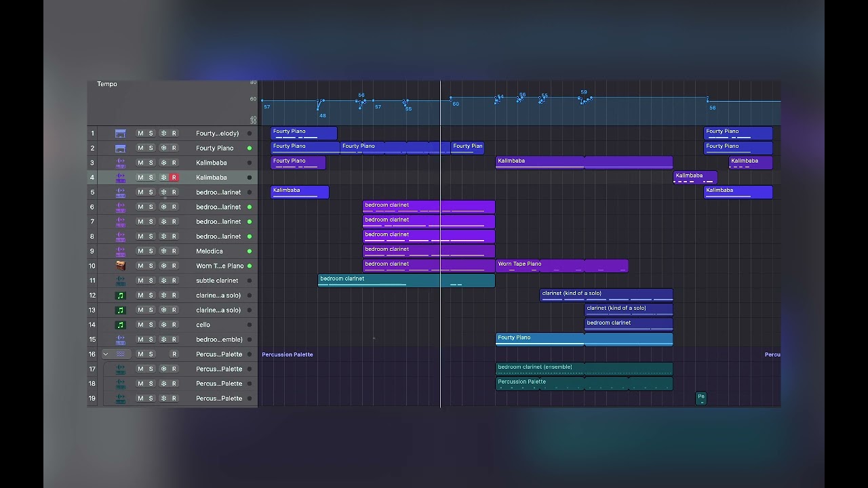This screenshot has width=868, height=488.
Task: Click the tempo point labeled 48
Action: click(x=319, y=108)
